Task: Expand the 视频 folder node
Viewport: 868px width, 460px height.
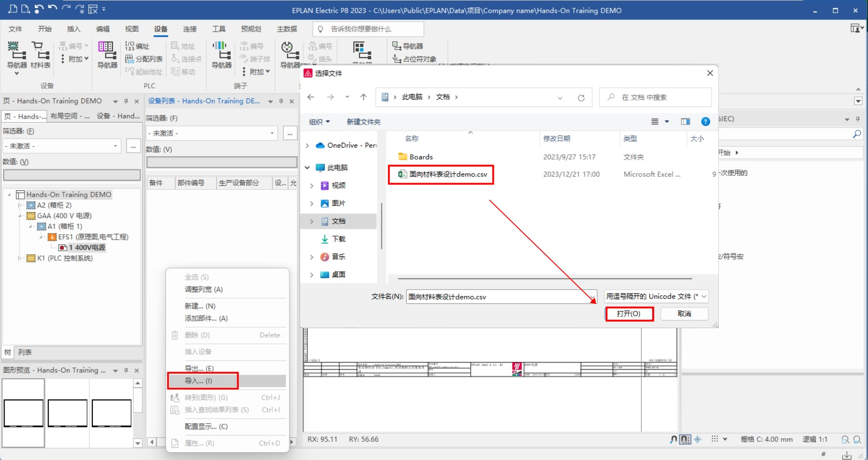Action: pyautogui.click(x=312, y=185)
